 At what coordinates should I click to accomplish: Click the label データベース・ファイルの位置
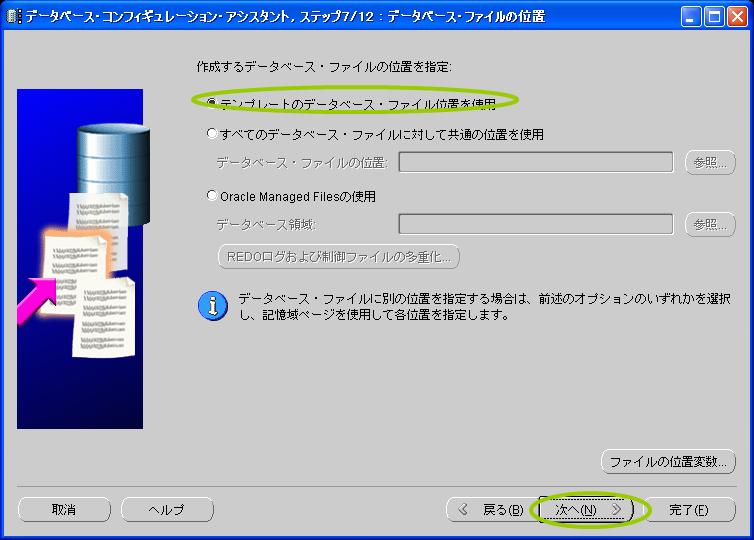coord(302,163)
